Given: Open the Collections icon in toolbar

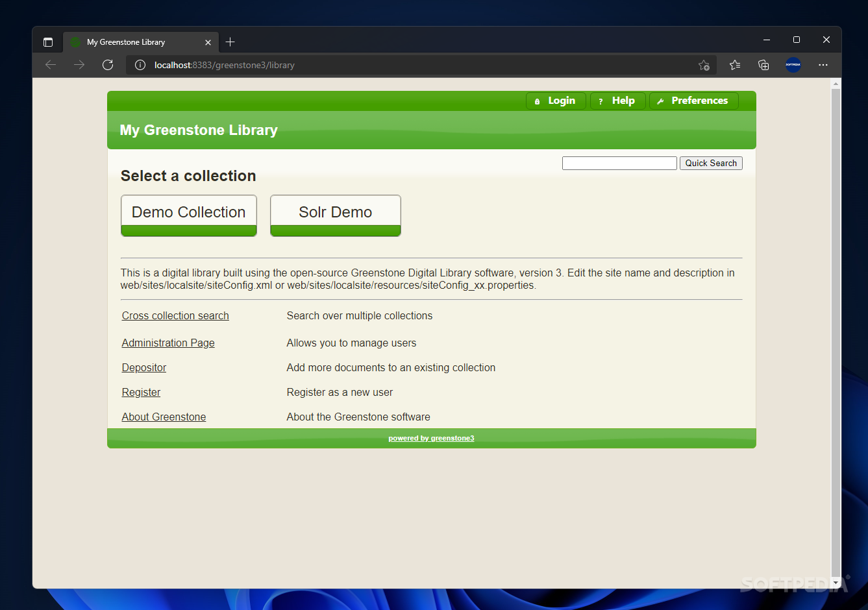Looking at the screenshot, I should coord(763,65).
